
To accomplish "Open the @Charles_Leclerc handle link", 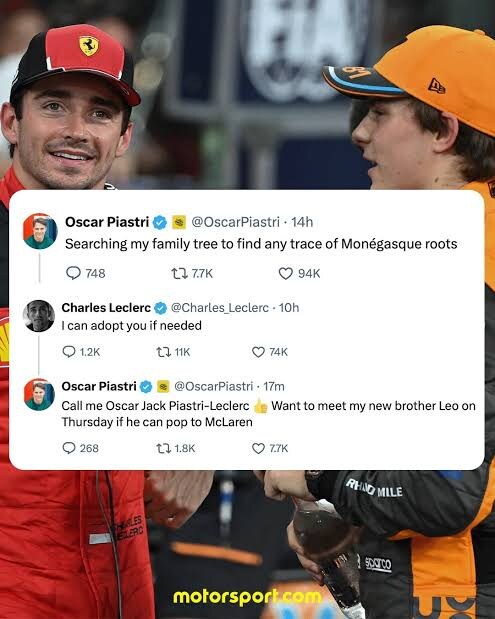I will pos(220,308).
